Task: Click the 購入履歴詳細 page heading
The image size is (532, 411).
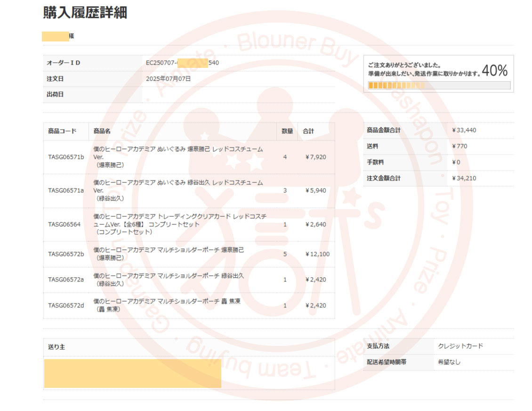Action: click(85, 13)
